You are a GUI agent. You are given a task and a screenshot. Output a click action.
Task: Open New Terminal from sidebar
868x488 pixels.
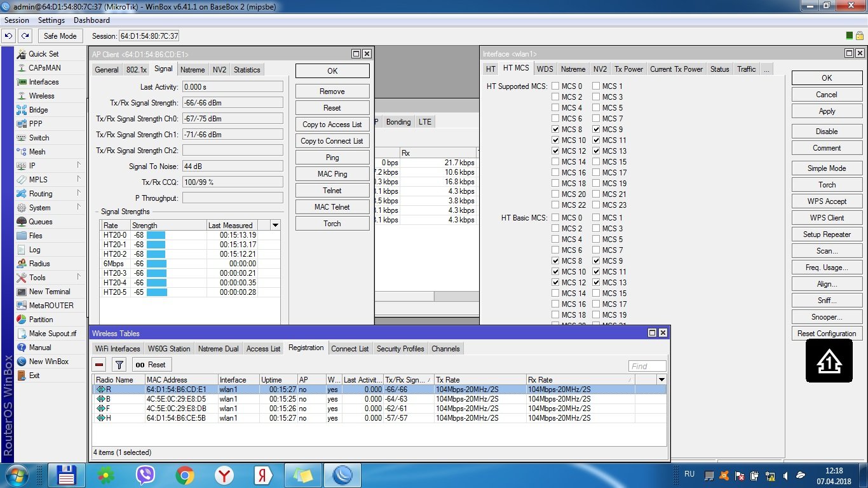click(49, 292)
